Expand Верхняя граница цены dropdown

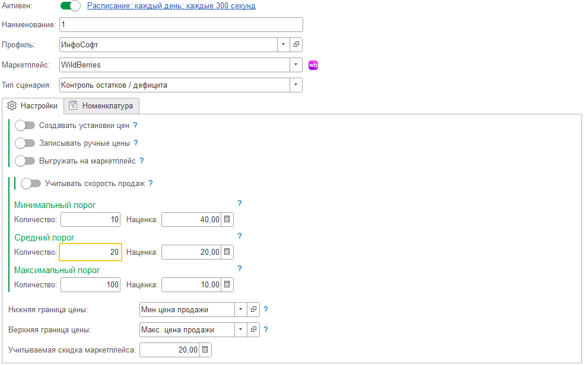tap(241, 330)
